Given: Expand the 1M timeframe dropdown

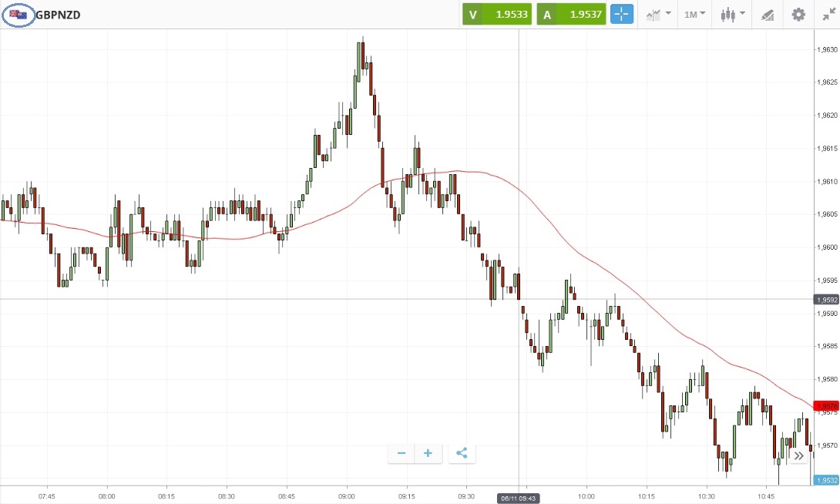Looking at the screenshot, I should pyautogui.click(x=694, y=15).
